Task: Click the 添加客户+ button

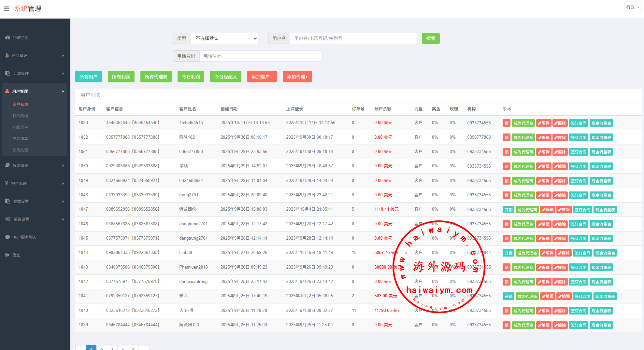Action: (x=262, y=77)
